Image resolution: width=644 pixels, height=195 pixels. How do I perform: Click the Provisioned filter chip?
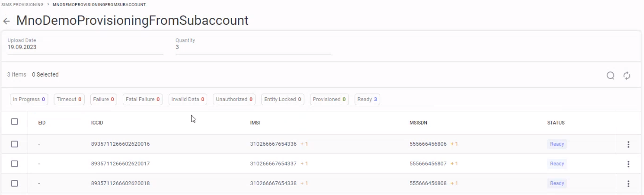pyautogui.click(x=329, y=100)
